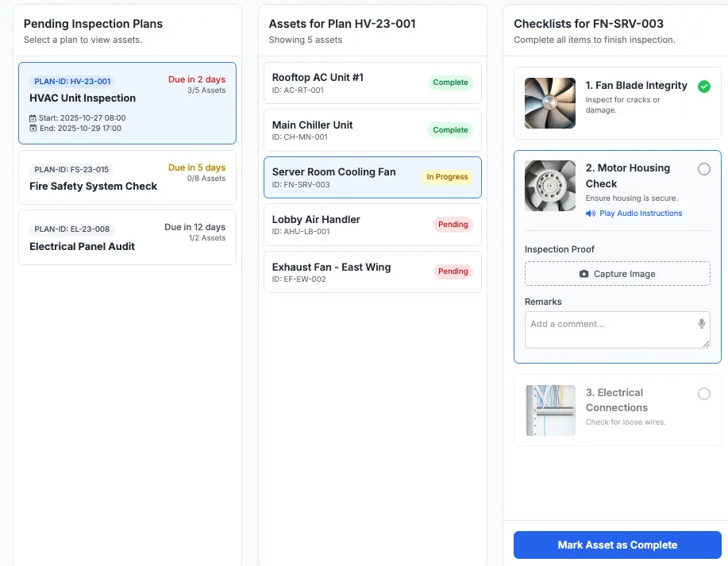728x566 pixels.
Task: Open the Electrical Panel Audit plan
Action: tap(127, 237)
